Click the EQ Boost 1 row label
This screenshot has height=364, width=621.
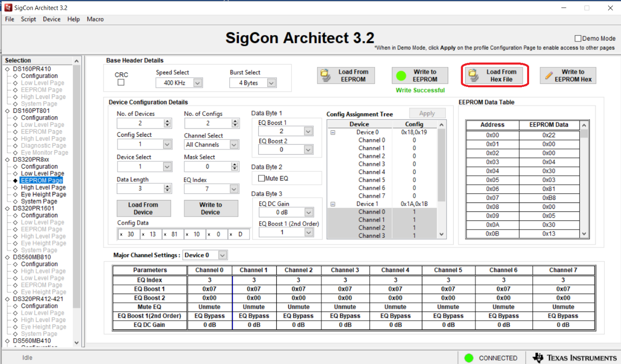pos(150,289)
